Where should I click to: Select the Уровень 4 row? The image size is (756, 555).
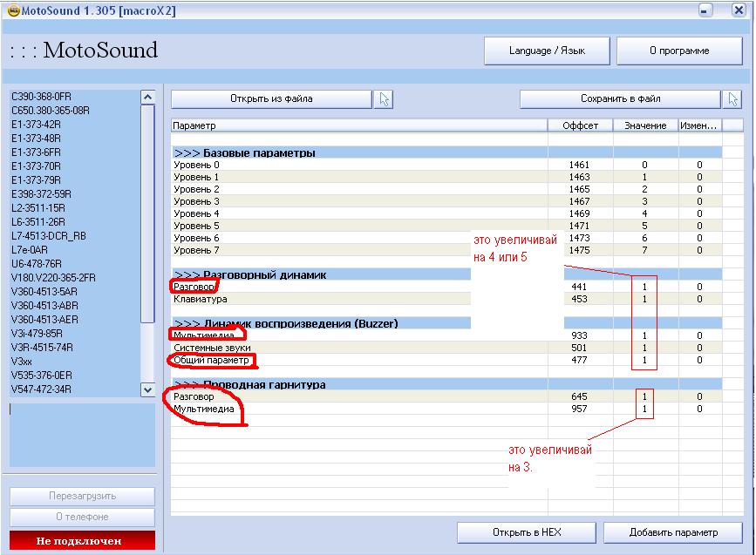click(446, 213)
